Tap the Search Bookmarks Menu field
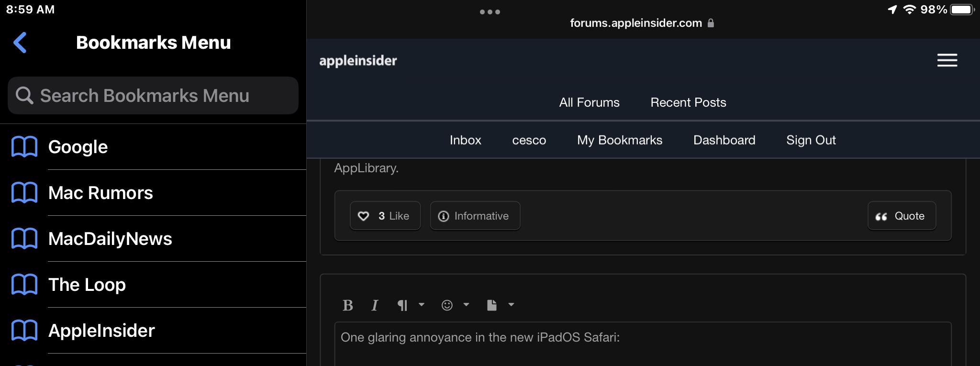 coord(153,96)
